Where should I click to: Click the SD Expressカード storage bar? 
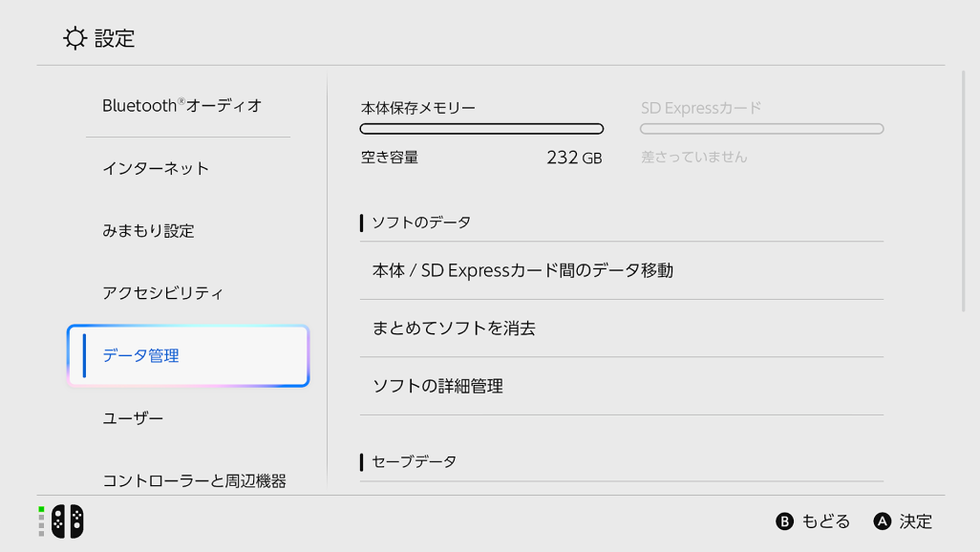[762, 129]
